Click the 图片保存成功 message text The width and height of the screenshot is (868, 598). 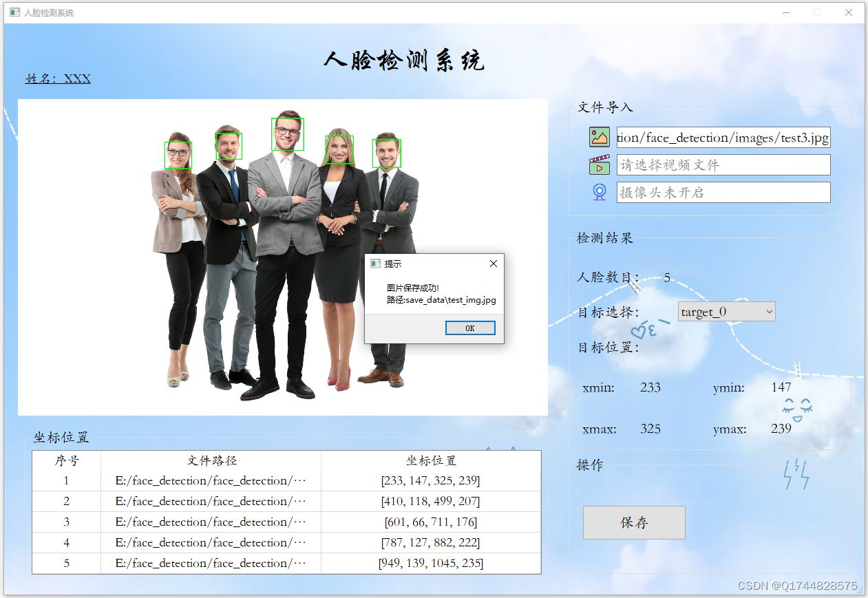point(413,288)
